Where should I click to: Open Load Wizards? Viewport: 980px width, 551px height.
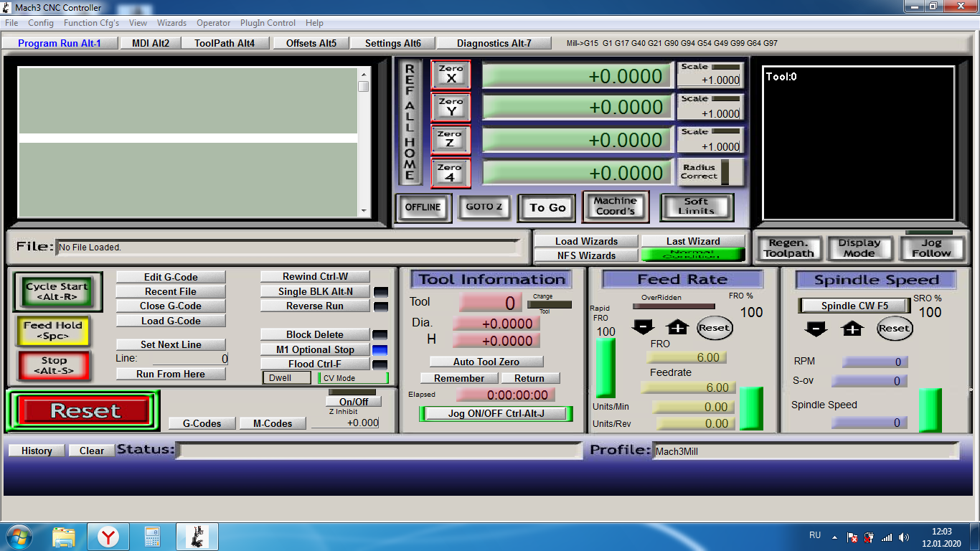[x=586, y=241]
